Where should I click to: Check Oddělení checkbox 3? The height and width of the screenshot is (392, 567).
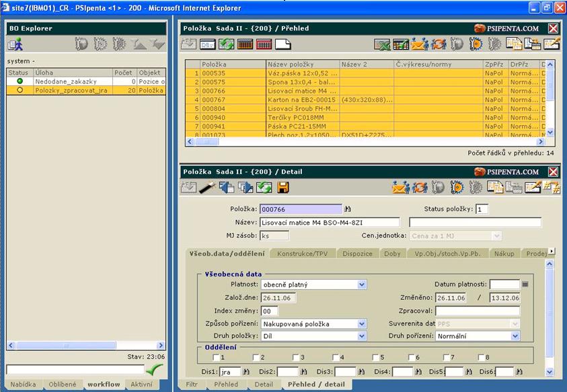click(296, 357)
